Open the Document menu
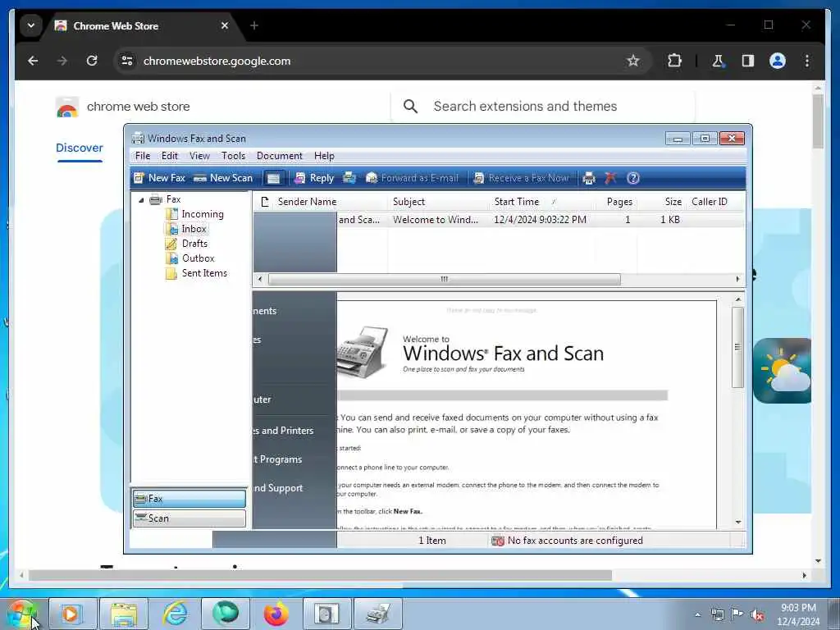 coord(279,156)
